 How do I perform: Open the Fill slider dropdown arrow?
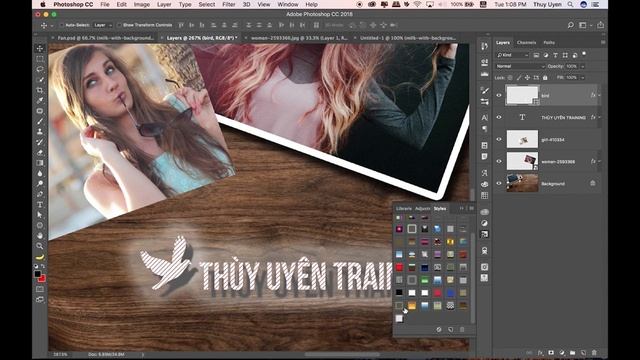pos(583,78)
